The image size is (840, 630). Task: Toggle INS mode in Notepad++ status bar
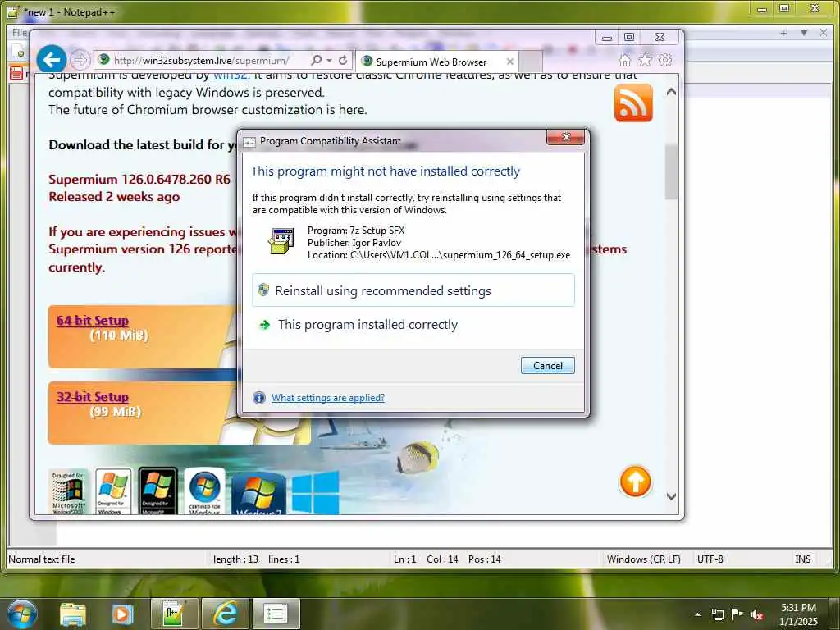click(802, 559)
